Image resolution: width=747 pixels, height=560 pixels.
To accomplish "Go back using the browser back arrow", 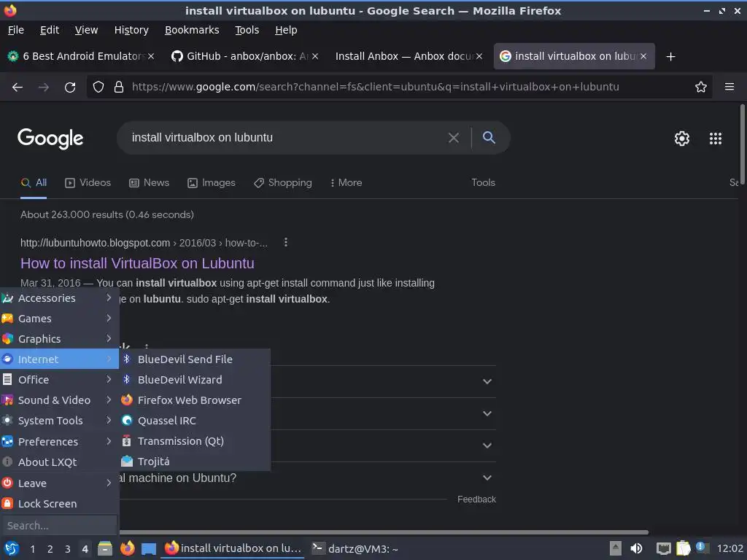I will pos(18,87).
